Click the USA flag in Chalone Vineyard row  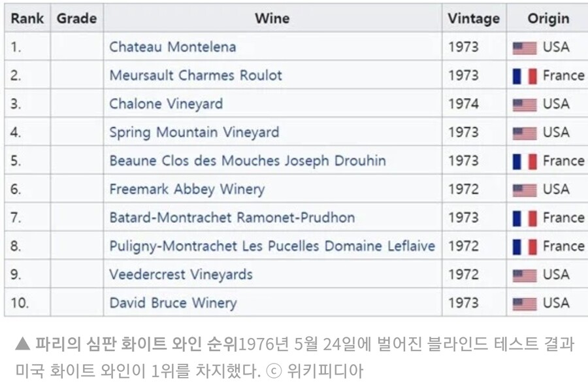pos(525,105)
